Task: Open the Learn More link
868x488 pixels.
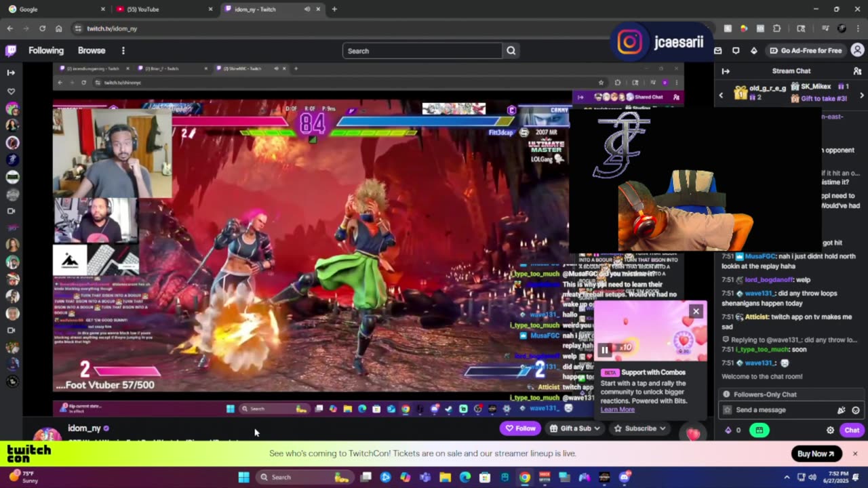Action: [617, 409]
